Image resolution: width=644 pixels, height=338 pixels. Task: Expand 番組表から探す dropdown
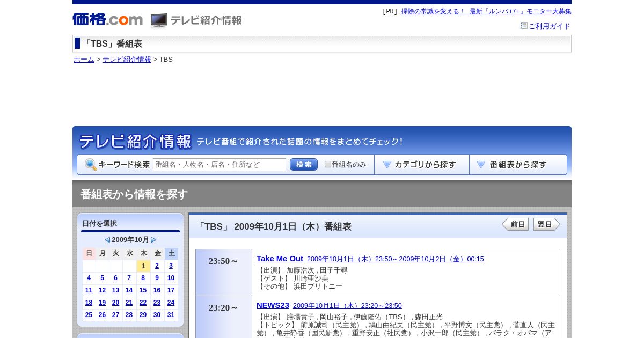coord(518,165)
